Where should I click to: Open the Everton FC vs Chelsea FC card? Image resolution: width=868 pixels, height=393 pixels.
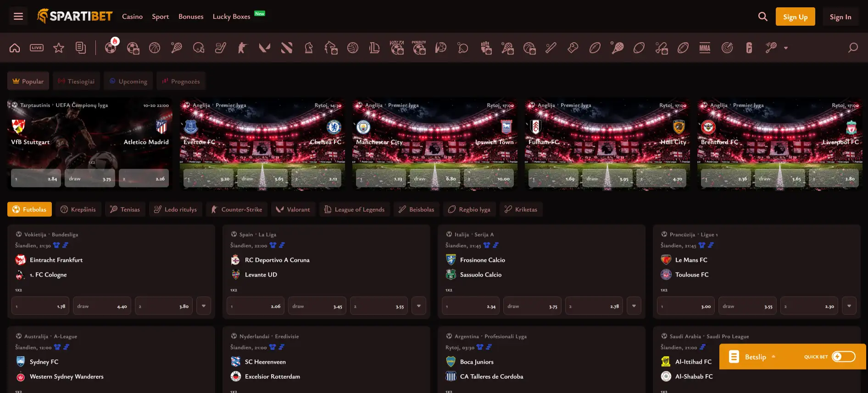click(262, 144)
